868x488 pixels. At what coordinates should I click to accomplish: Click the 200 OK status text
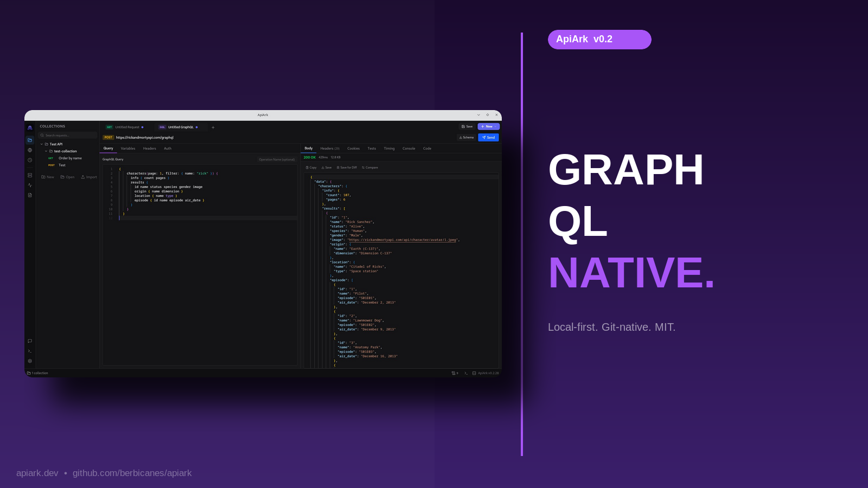[309, 157]
